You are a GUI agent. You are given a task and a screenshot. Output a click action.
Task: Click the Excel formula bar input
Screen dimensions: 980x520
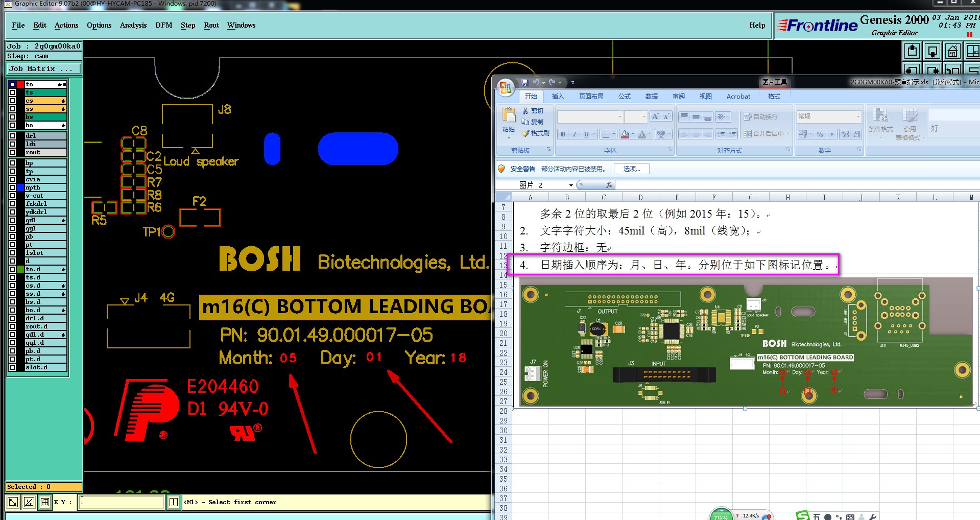[798, 185]
